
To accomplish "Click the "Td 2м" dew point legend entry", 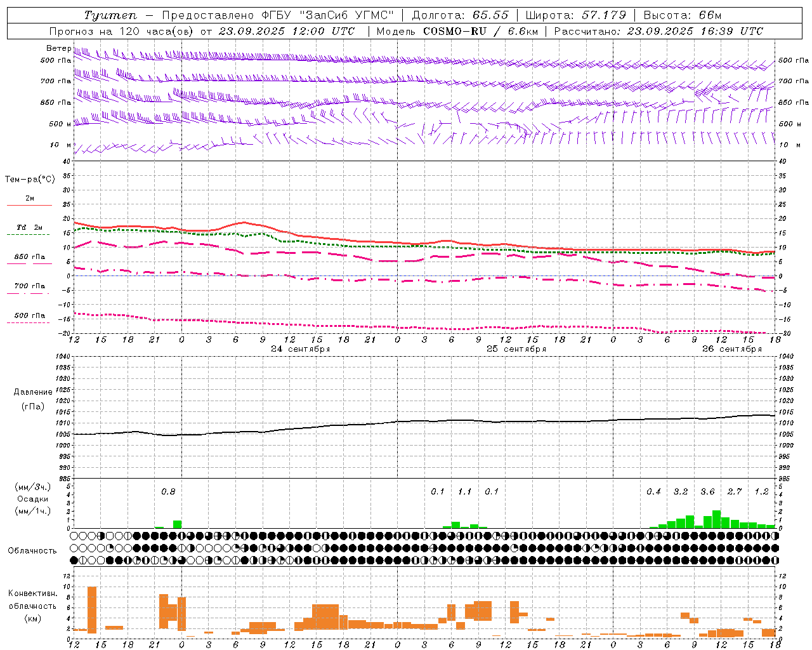I will tap(29, 227).
